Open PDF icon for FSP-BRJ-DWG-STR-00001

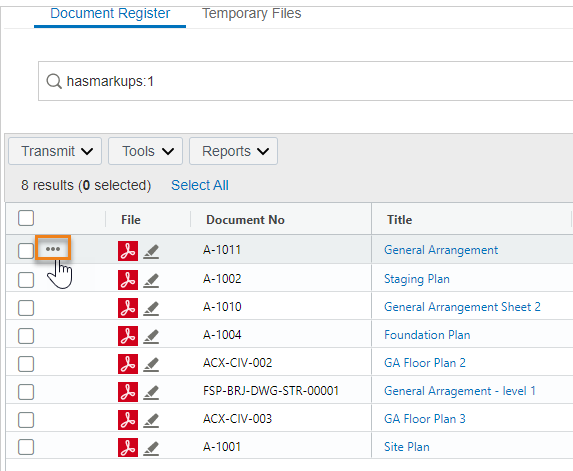click(128, 392)
